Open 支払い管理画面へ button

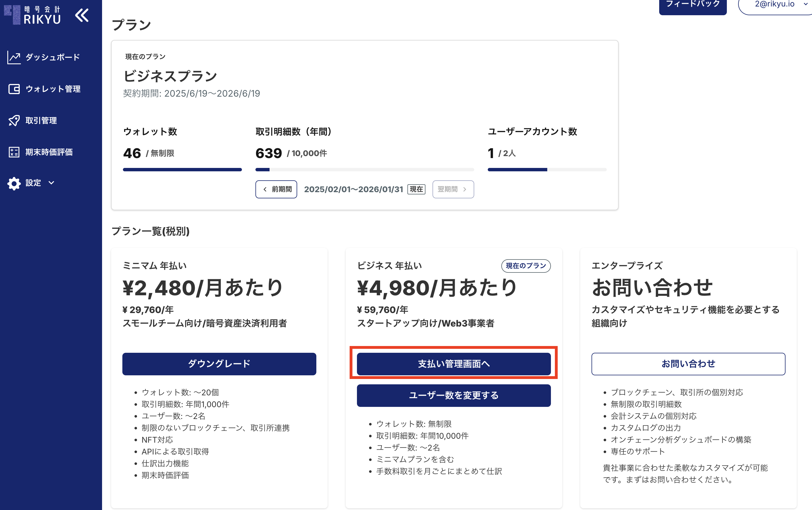point(454,364)
